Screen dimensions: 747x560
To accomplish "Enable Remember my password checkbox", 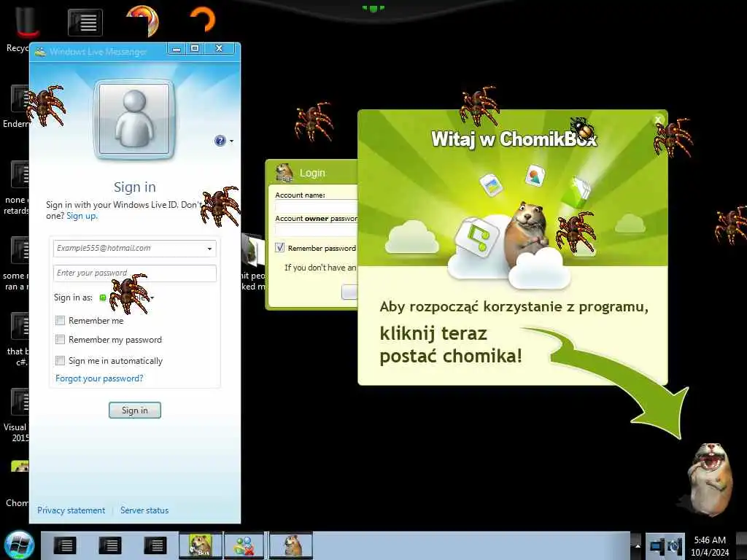I will (x=60, y=339).
